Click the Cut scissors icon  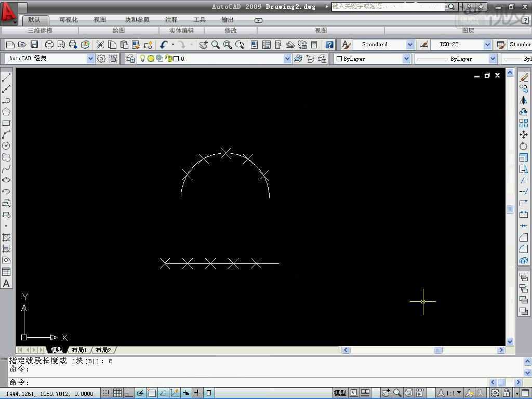click(100, 45)
